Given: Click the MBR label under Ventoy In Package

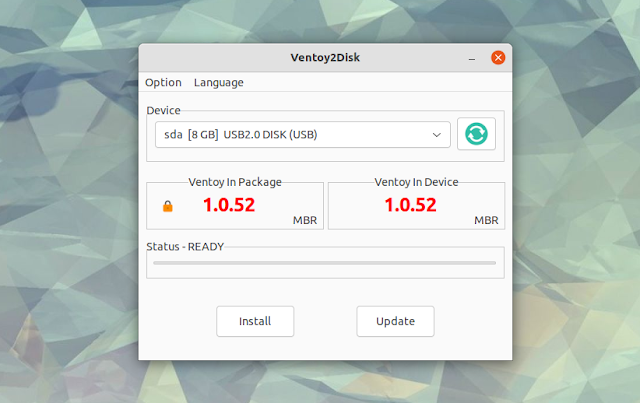Looking at the screenshot, I should coord(305,220).
